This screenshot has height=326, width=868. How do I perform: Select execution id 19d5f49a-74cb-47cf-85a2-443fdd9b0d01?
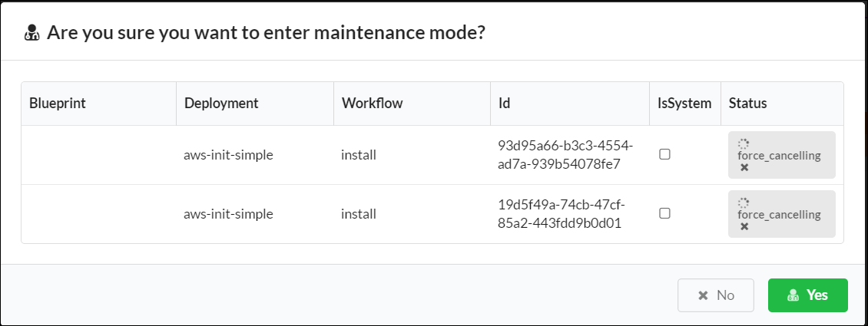562,214
